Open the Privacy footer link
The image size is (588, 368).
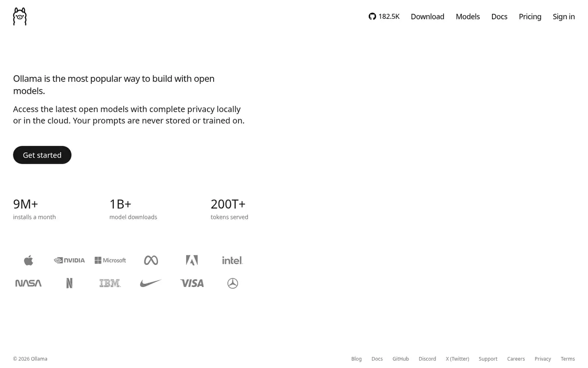point(543,359)
